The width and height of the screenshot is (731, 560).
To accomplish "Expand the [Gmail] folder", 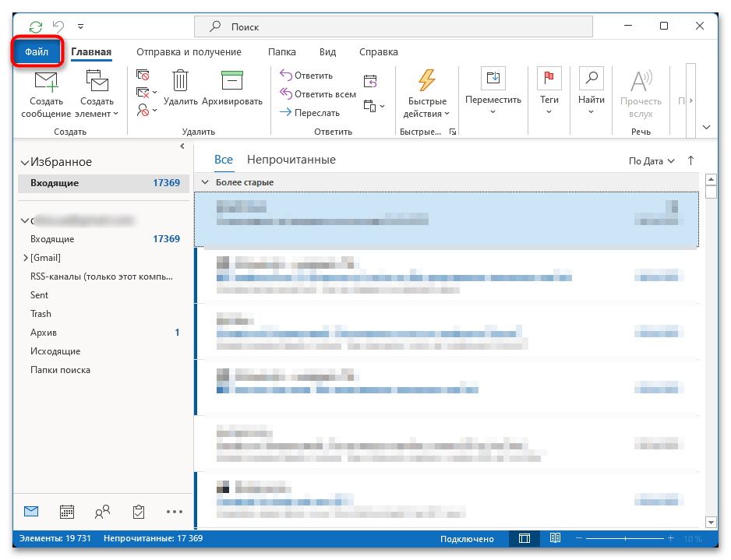I will point(26,258).
